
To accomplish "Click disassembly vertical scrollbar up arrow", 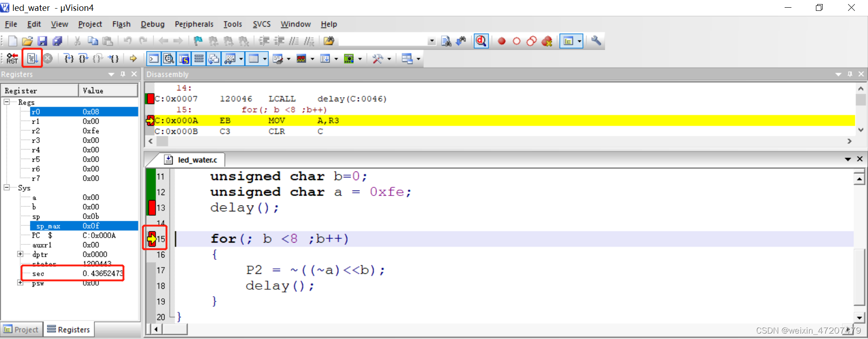I will click(x=861, y=89).
